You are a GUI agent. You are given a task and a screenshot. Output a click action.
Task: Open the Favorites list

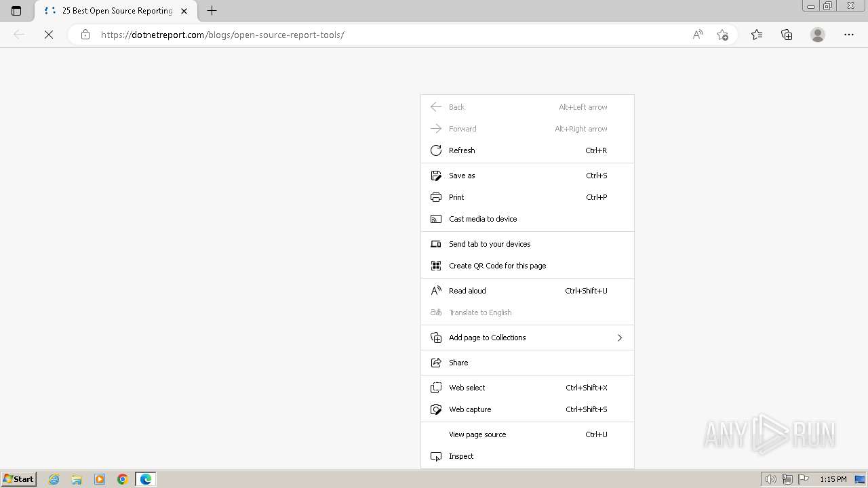click(757, 35)
